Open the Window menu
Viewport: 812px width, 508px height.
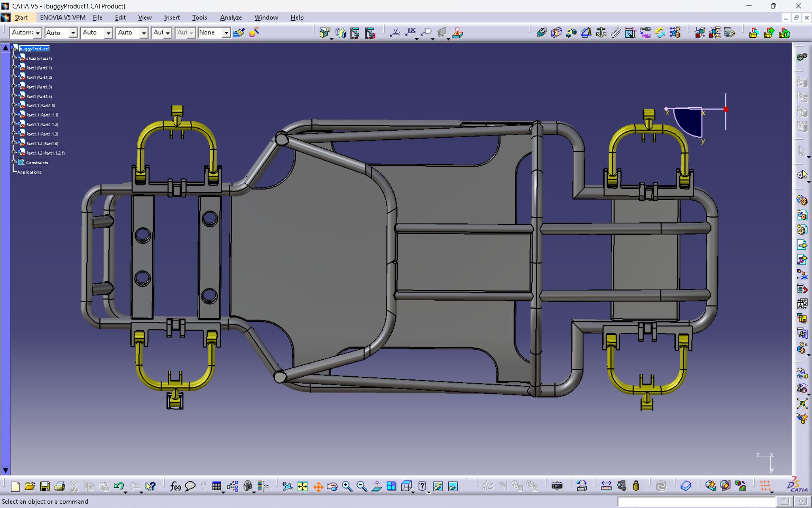click(266, 17)
